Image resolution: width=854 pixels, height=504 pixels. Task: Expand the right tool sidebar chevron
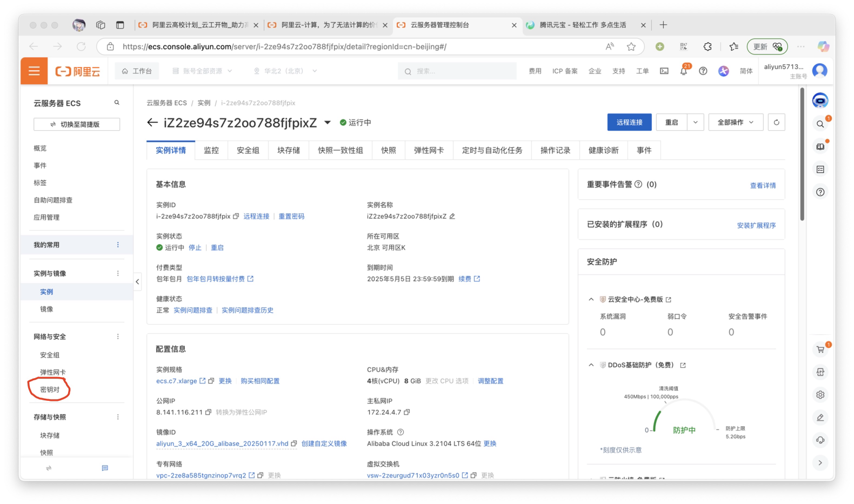820,462
